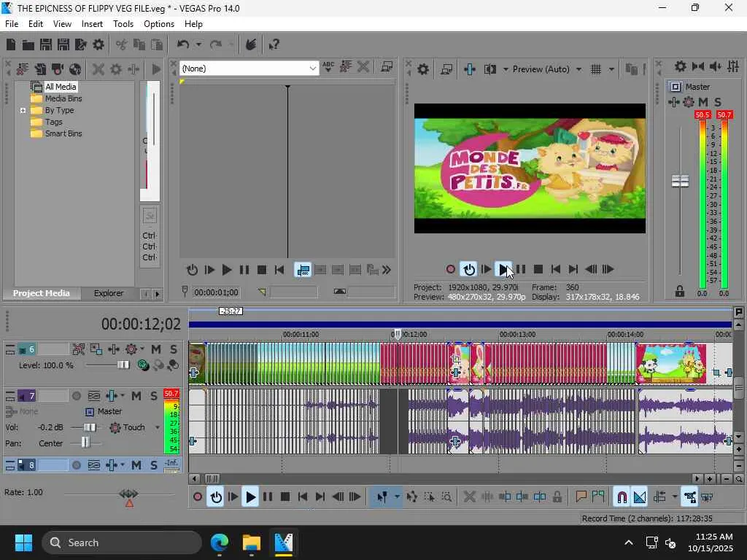Screen dimensions: 747x560
Task: Stop playback in the timeline transport
Action: pyautogui.click(x=285, y=497)
